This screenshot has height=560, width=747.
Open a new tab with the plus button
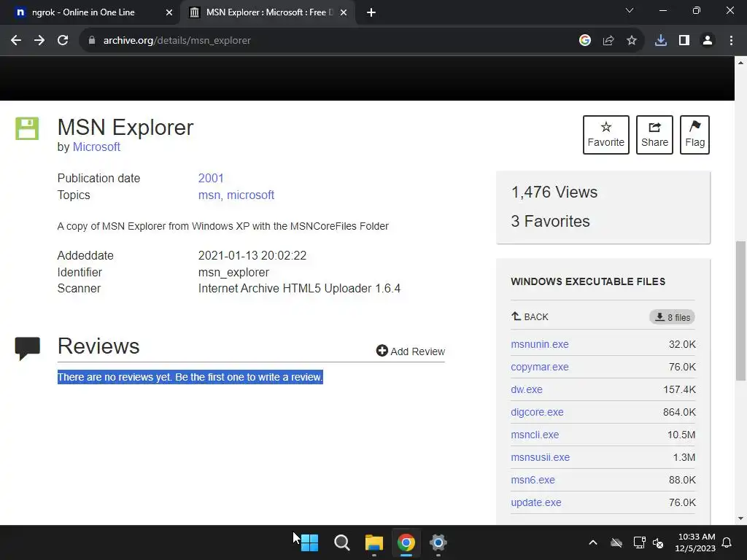tap(371, 13)
